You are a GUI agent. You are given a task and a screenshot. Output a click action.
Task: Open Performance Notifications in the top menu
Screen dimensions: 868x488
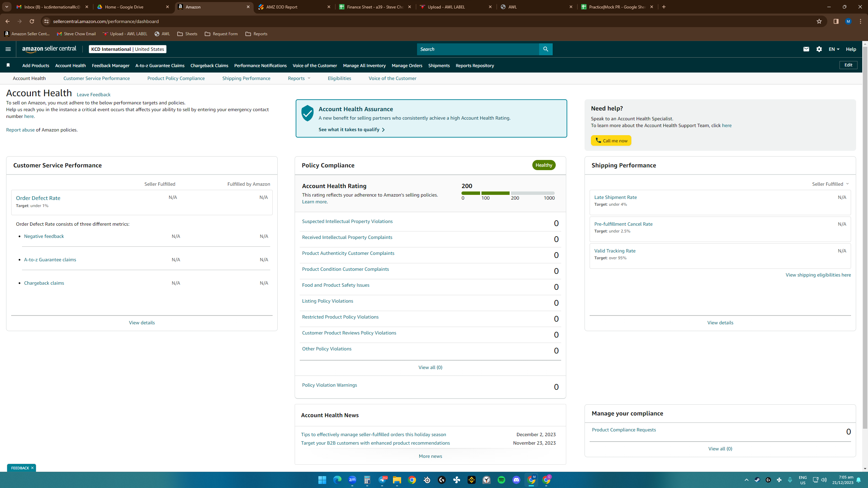click(x=260, y=65)
